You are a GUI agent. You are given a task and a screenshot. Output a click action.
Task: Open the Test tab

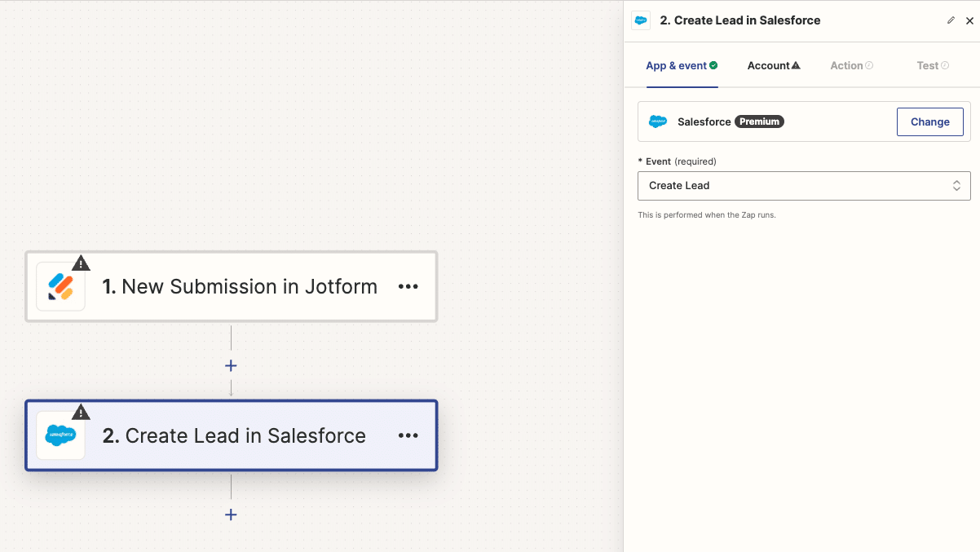933,65
